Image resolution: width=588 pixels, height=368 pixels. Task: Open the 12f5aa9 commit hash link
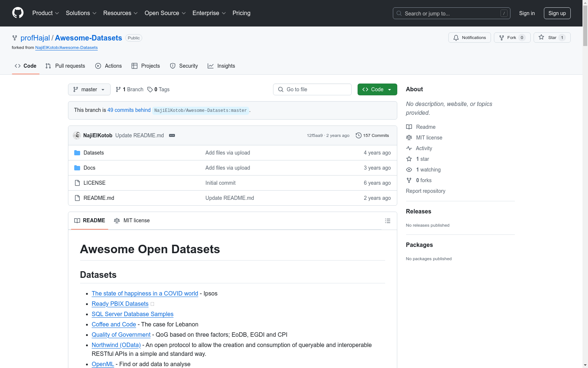click(315, 135)
